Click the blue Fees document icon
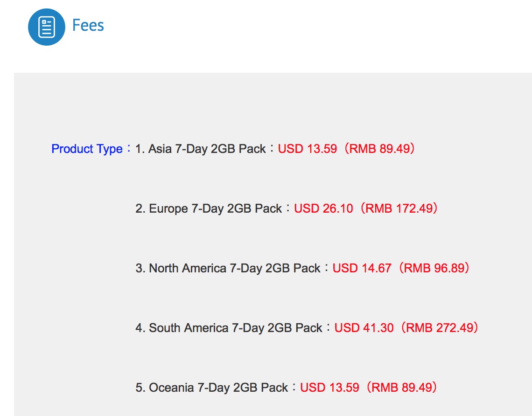The height and width of the screenshot is (416, 532). [x=46, y=27]
